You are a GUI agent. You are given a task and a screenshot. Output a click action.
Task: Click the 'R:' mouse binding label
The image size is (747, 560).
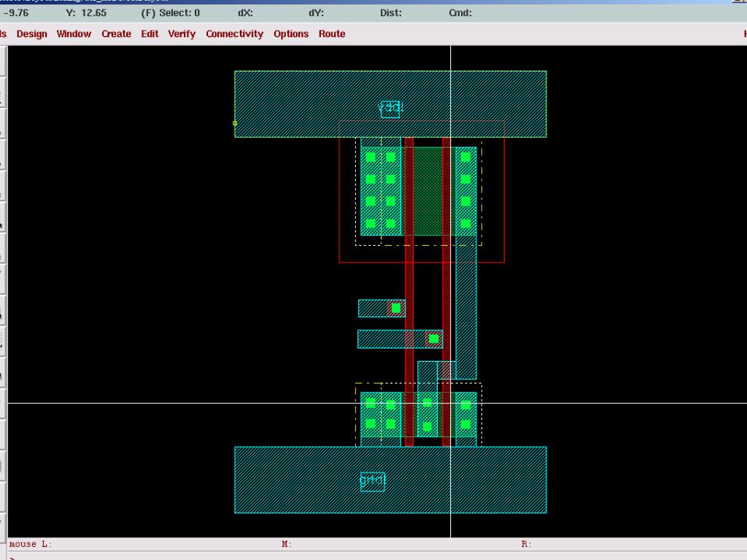coord(527,544)
